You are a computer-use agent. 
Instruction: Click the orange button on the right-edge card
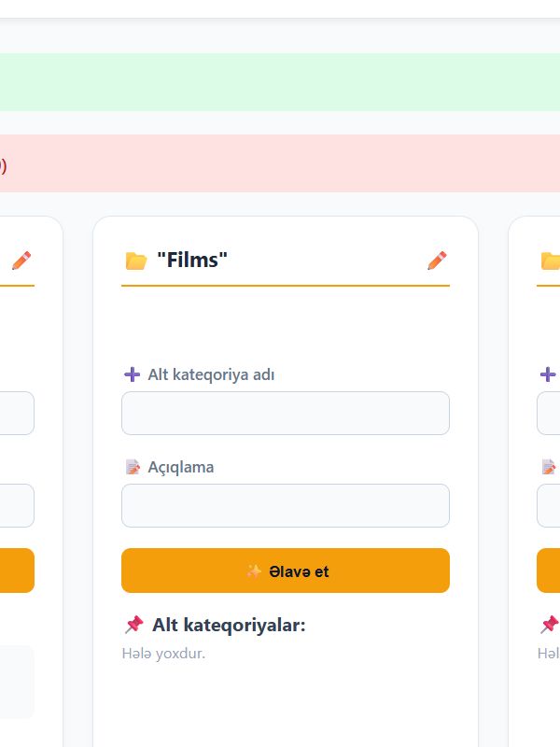[x=549, y=571]
